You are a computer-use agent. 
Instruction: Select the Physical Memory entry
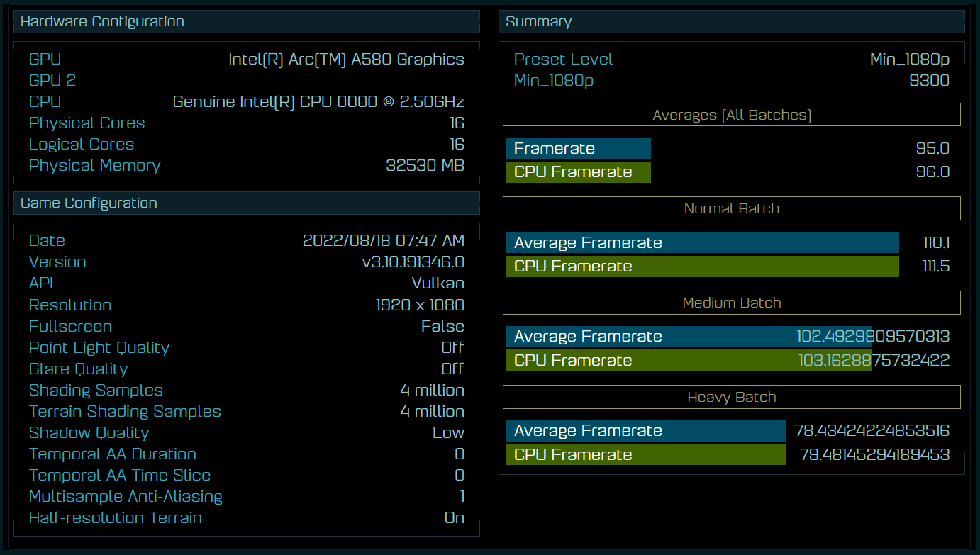(x=94, y=165)
